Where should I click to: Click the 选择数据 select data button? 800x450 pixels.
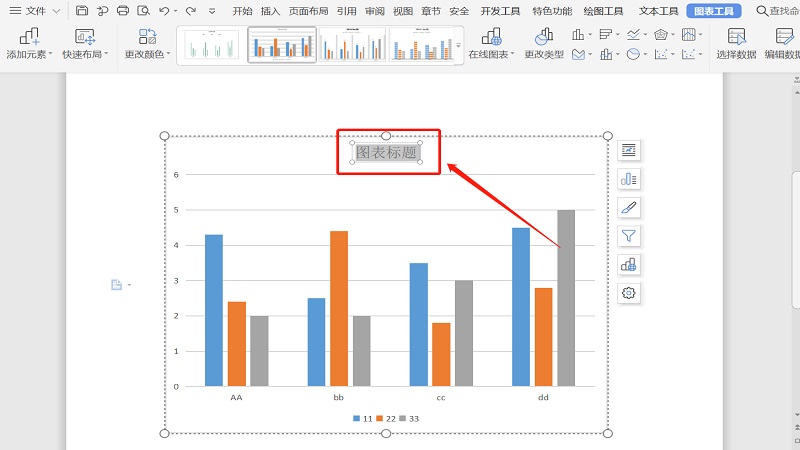pyautogui.click(x=736, y=44)
